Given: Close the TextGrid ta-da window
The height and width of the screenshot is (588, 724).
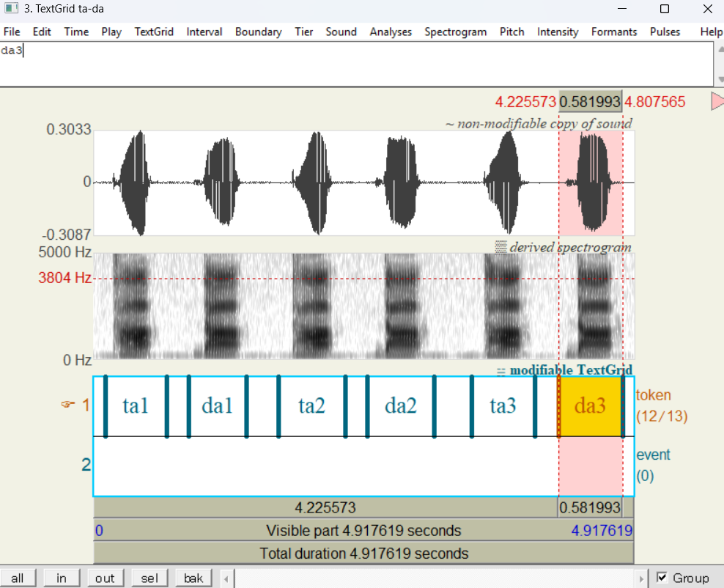Looking at the screenshot, I should click(x=707, y=9).
